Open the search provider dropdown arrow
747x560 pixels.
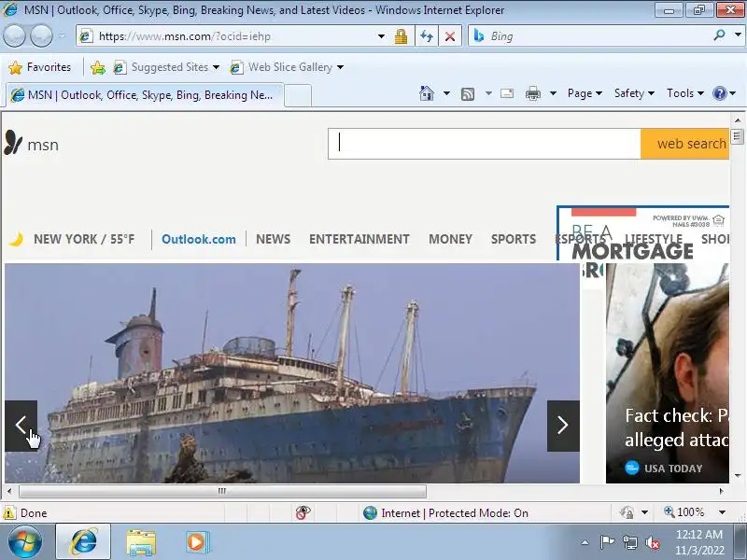[x=738, y=35]
